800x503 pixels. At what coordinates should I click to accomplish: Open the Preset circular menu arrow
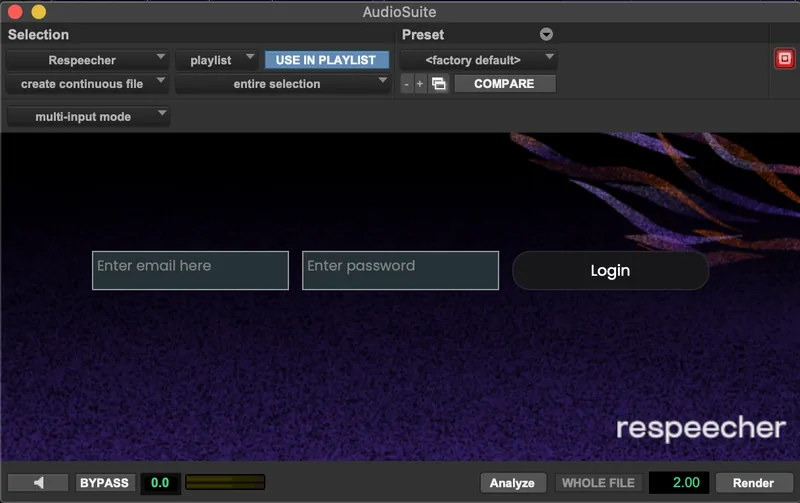coord(546,34)
